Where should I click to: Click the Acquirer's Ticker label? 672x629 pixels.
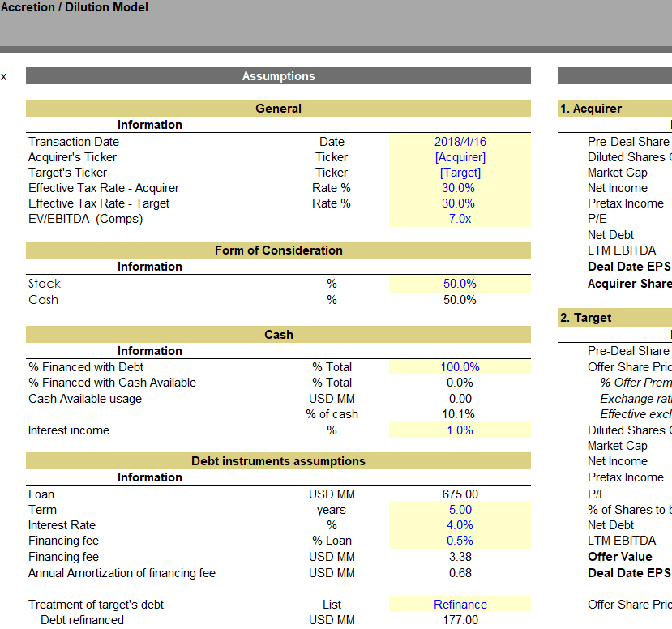(x=72, y=157)
